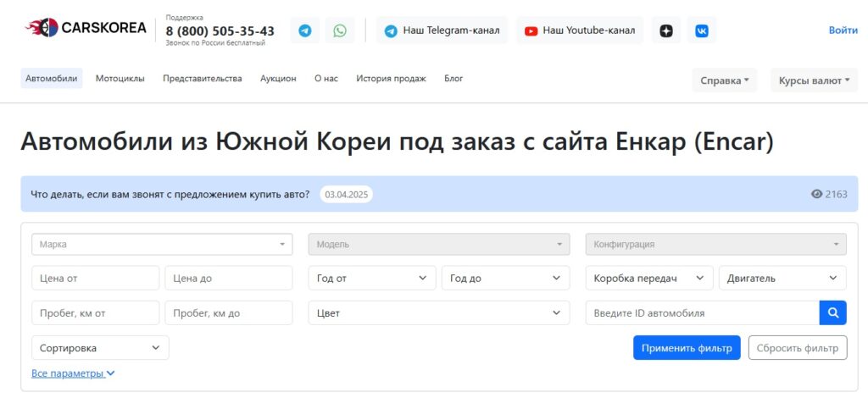868x409 pixels.
Task: Open the Двигатель dropdown
Action: 782,278
